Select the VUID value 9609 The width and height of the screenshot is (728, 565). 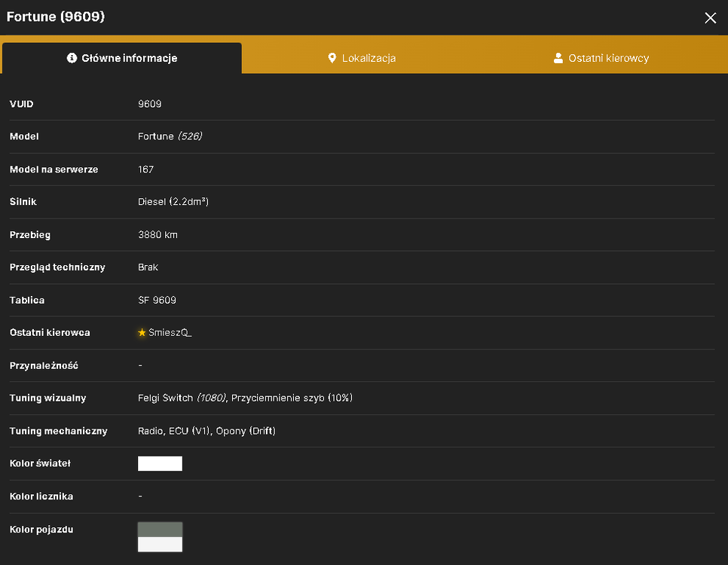149,104
